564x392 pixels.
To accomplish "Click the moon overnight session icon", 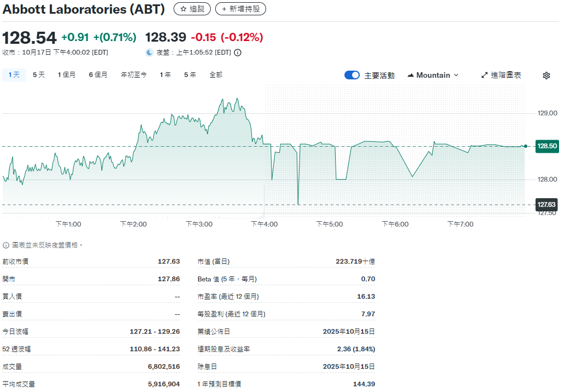I will click(149, 53).
